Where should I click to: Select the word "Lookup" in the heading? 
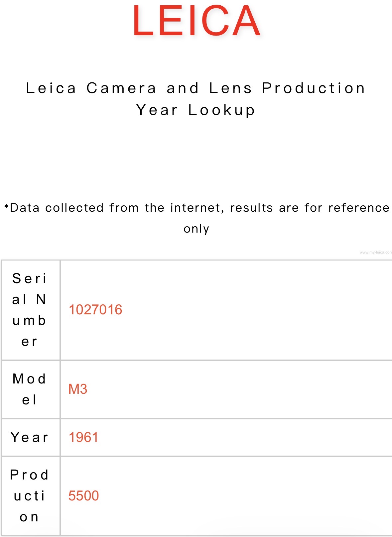tap(222, 110)
